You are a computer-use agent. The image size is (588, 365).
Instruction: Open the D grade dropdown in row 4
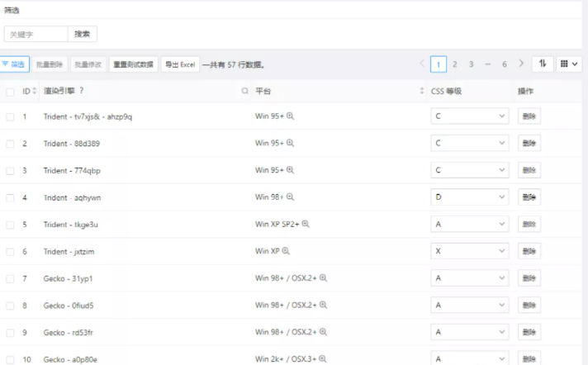click(x=470, y=197)
